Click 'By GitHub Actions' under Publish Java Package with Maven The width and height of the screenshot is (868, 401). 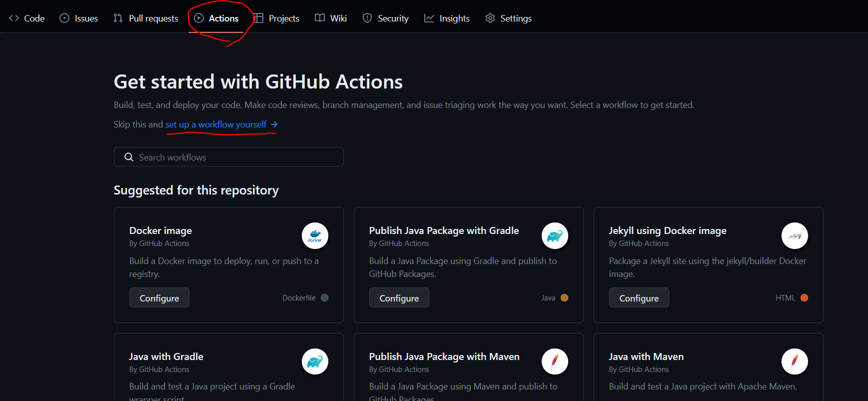(x=399, y=369)
